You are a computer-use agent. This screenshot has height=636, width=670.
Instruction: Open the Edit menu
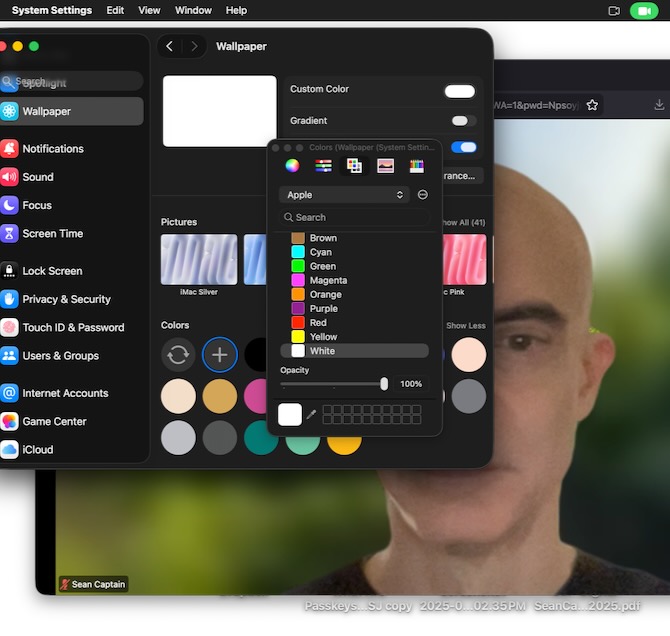(115, 10)
